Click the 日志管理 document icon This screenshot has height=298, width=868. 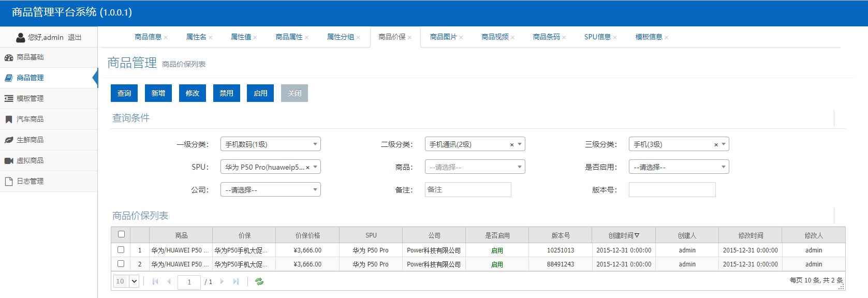pyautogui.click(x=9, y=181)
